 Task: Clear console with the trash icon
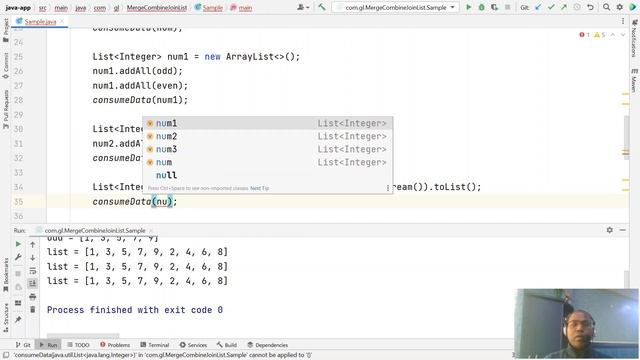33,310
